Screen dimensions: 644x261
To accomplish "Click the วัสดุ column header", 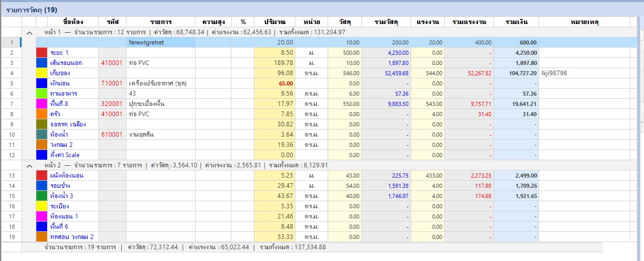I will click(x=345, y=22).
